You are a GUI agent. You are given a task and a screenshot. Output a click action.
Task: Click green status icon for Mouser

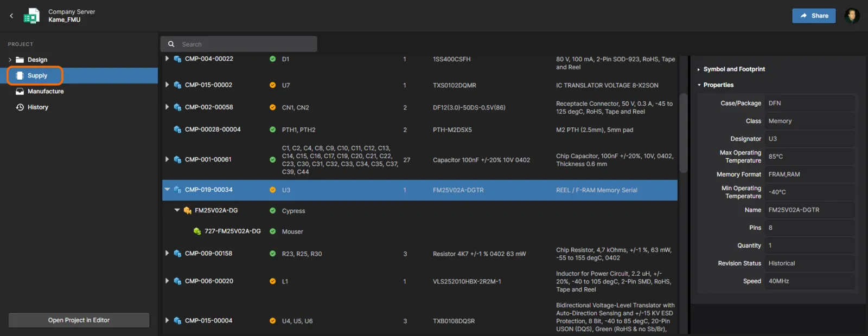[272, 231]
